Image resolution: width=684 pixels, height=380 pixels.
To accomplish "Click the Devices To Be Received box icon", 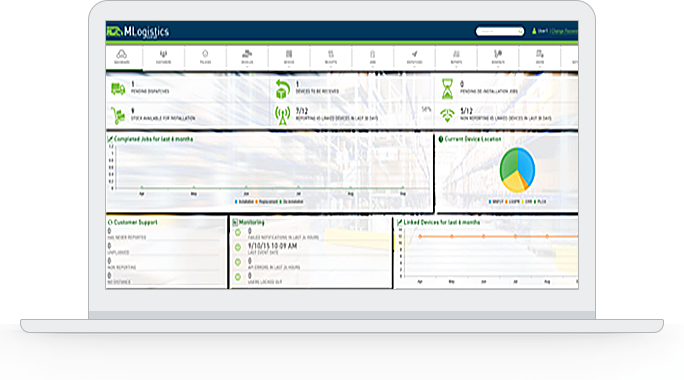I will 282,89.
